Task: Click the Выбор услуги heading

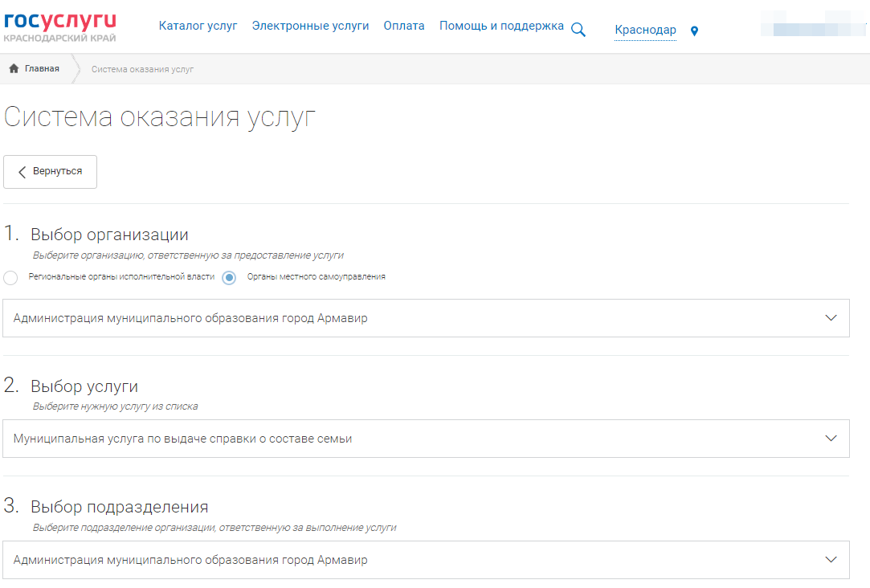Action: [x=84, y=386]
